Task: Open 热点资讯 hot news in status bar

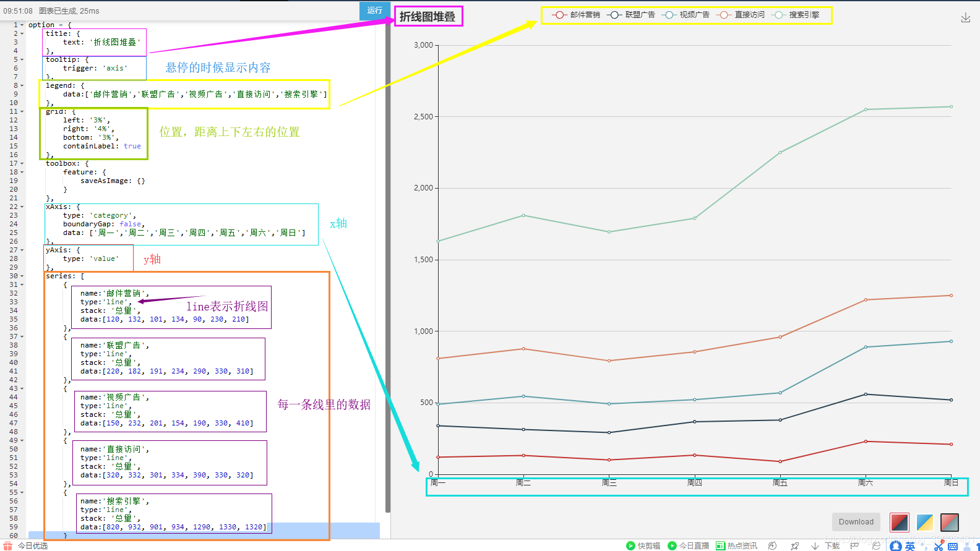Action: pyautogui.click(x=736, y=545)
